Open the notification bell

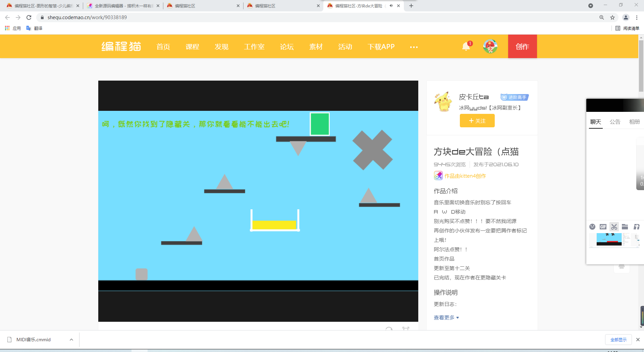(x=466, y=46)
